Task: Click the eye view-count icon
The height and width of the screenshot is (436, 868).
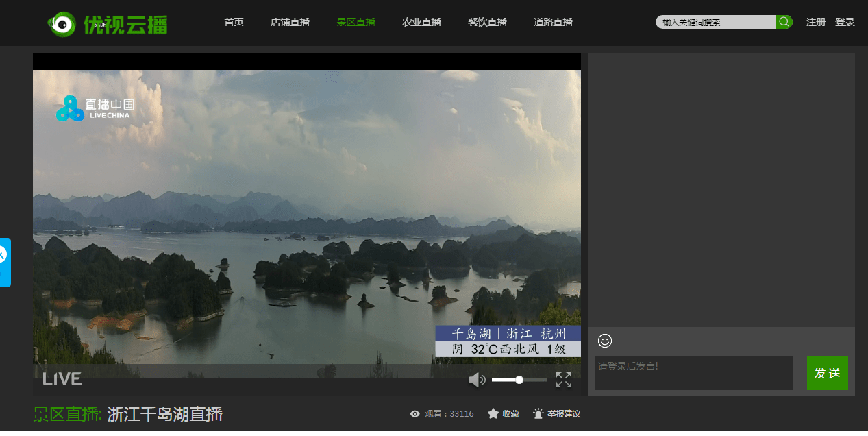Action: click(414, 414)
